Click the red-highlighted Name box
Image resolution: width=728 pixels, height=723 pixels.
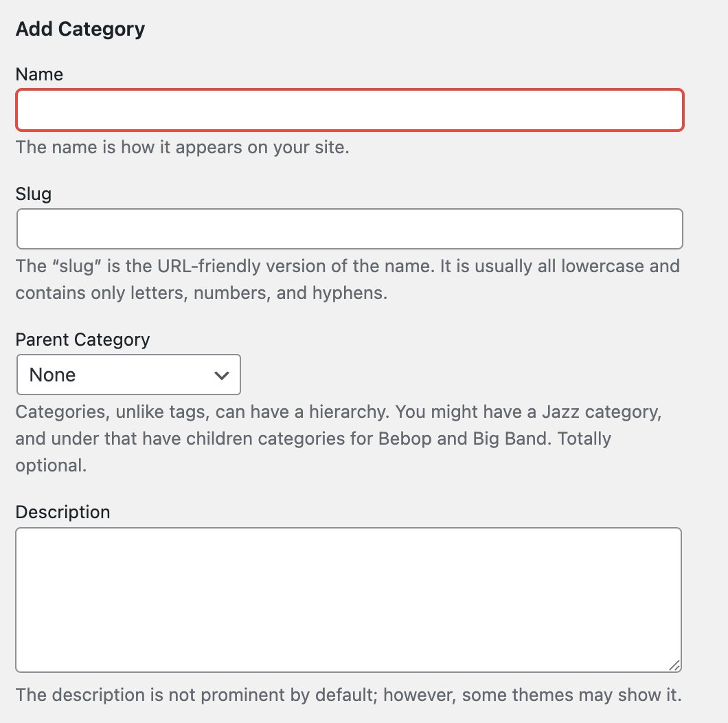tap(350, 110)
